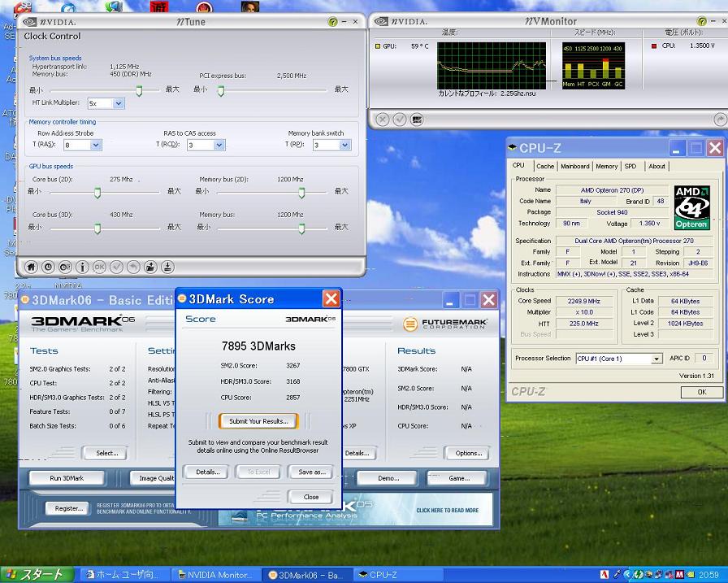This screenshot has height=583, width=728.
Task: Click the NVIDIA Monitor taskbar button
Action: pyautogui.click(x=216, y=575)
